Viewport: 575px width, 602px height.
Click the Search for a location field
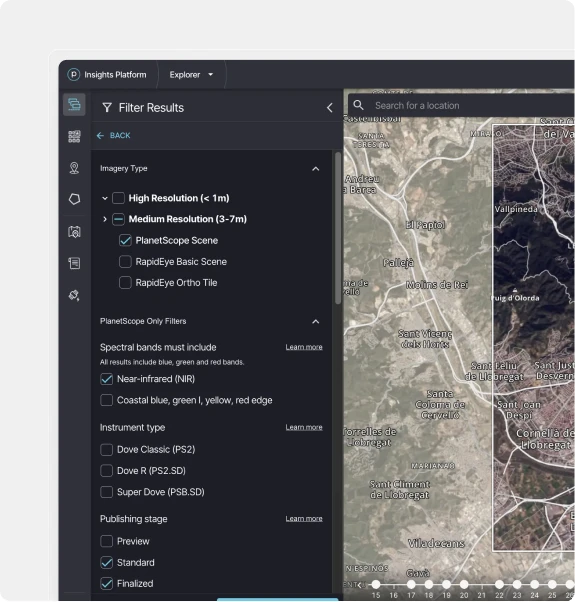(461, 105)
